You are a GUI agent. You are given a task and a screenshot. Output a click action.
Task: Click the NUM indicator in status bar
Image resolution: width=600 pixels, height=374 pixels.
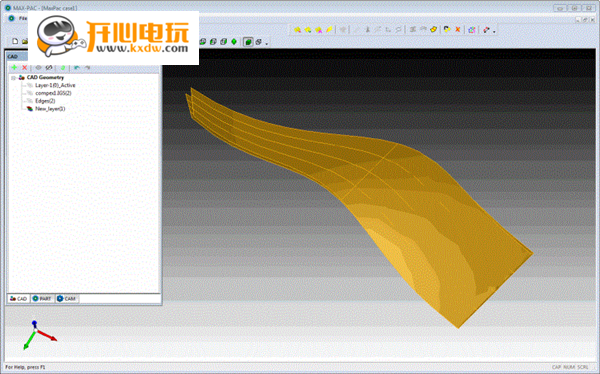(569, 367)
